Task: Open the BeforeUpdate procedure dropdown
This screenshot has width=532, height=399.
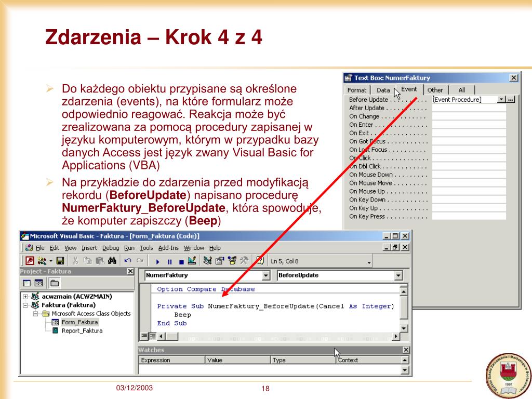Action: click(x=398, y=275)
